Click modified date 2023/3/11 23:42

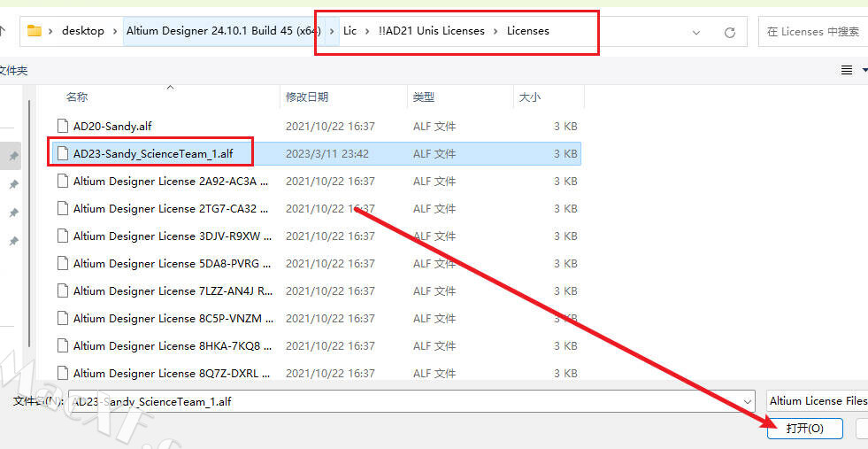[x=327, y=154]
